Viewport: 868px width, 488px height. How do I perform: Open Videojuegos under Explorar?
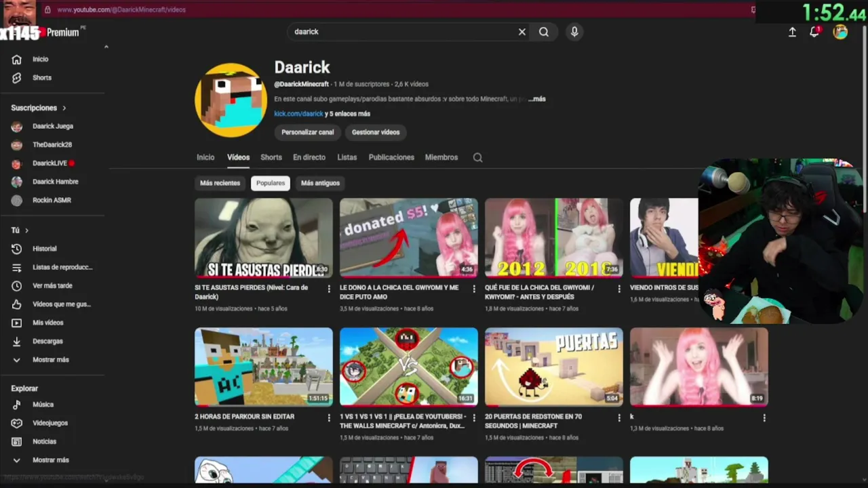(x=50, y=423)
